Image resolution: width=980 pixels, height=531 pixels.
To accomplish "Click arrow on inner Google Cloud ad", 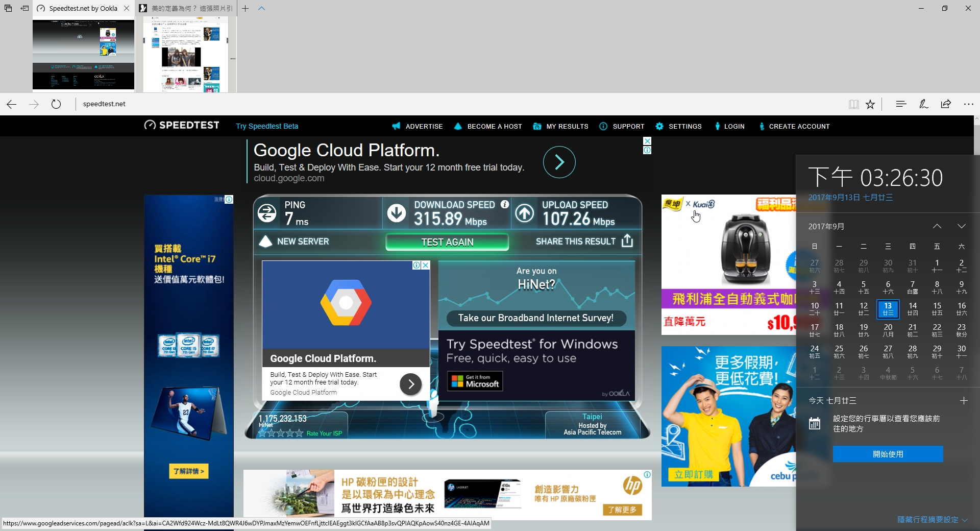I will (411, 384).
